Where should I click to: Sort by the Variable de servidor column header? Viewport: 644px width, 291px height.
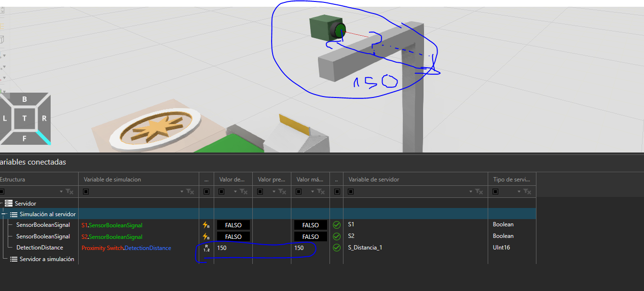coord(415,180)
